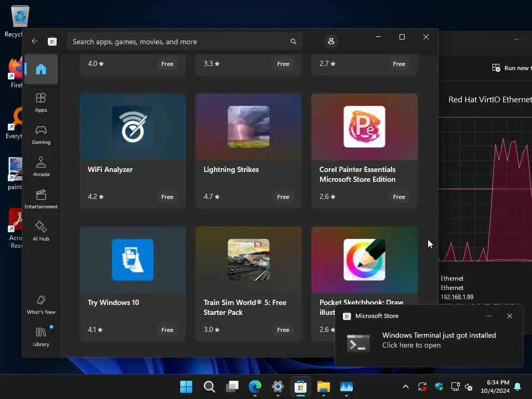Image resolution: width=532 pixels, height=399 pixels.
Task: Click Free button for Lightning Strikes
Action: (283, 197)
